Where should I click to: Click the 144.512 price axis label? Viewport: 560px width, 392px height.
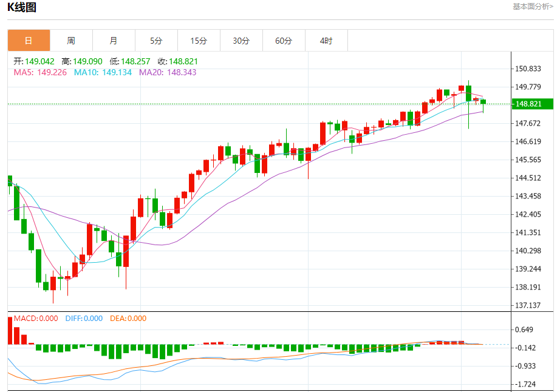(x=528, y=178)
